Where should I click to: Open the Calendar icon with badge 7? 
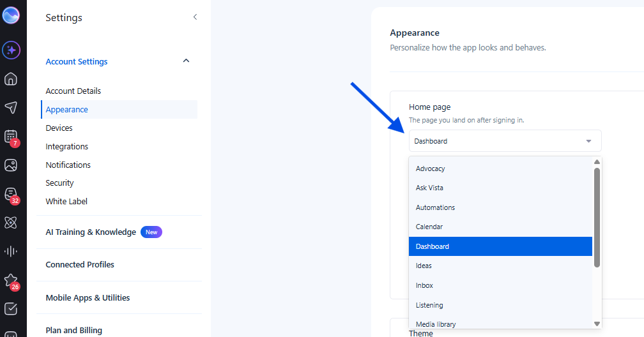point(11,137)
